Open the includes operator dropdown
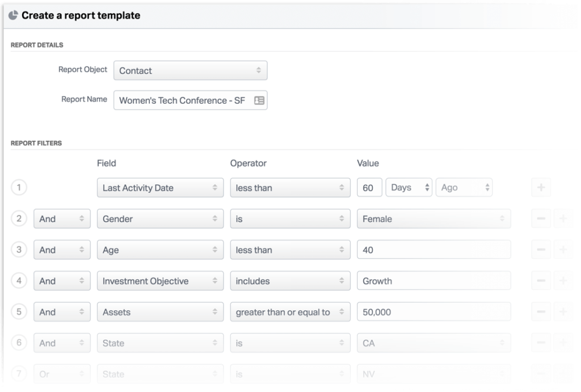Image resolution: width=581 pixels, height=392 pixels. point(290,281)
